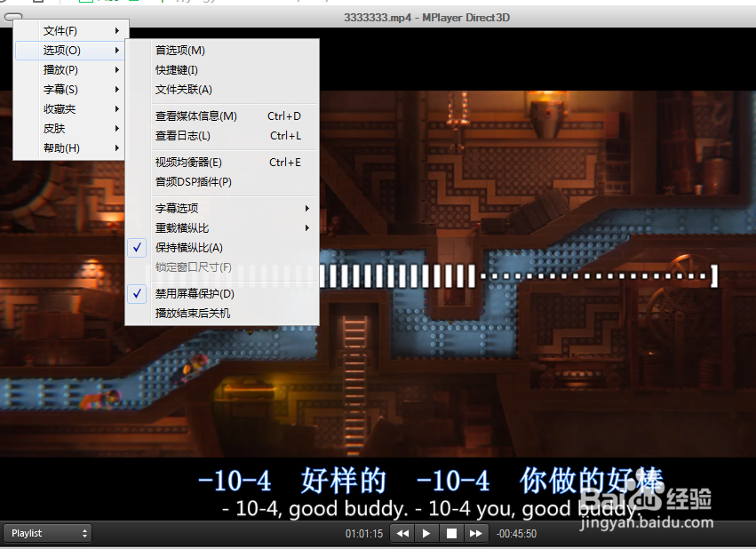The height and width of the screenshot is (549, 756).
Task: Click remaining time -00:45:50
Action: coord(516,534)
